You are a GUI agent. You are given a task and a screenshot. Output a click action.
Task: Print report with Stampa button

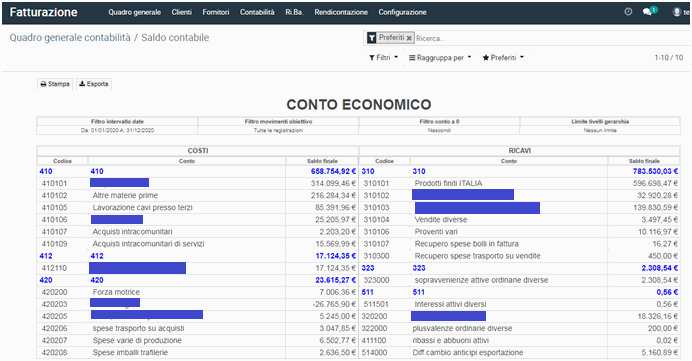point(55,84)
